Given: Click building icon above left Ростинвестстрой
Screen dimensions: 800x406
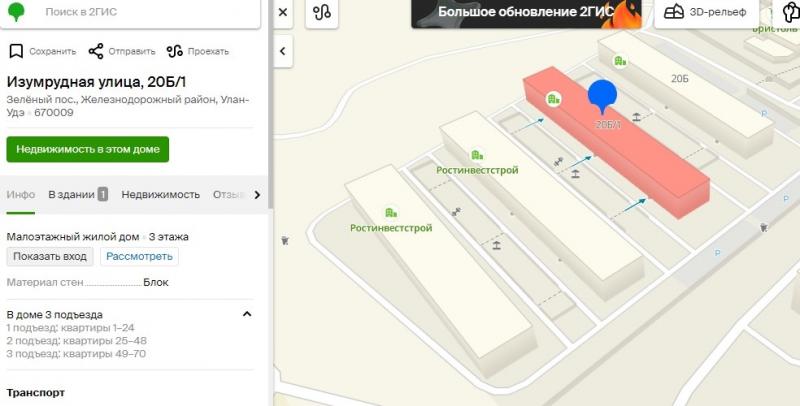Looking at the screenshot, I should click(391, 213).
